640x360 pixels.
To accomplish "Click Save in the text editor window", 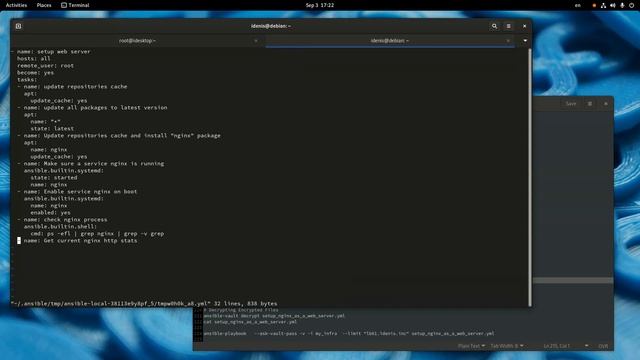I will pos(571,104).
